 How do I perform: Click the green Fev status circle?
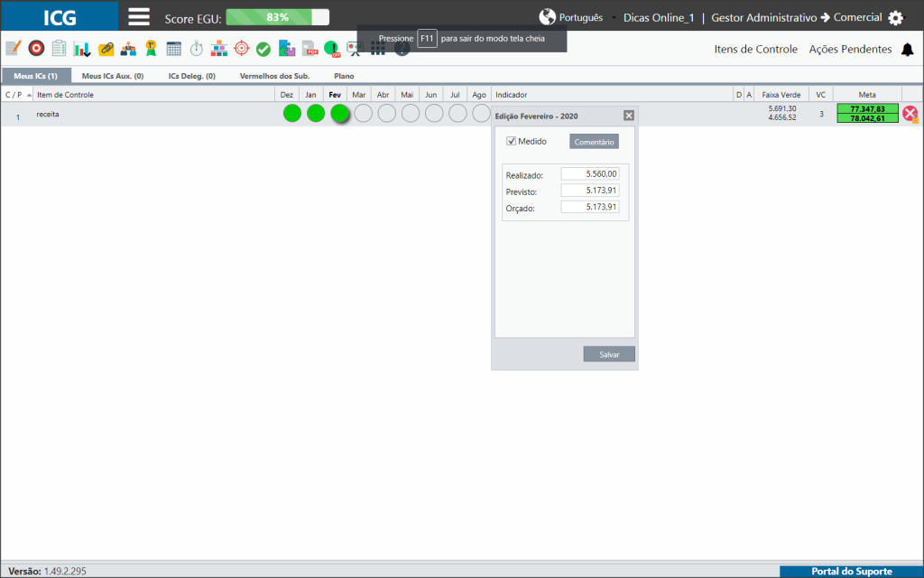(x=339, y=113)
